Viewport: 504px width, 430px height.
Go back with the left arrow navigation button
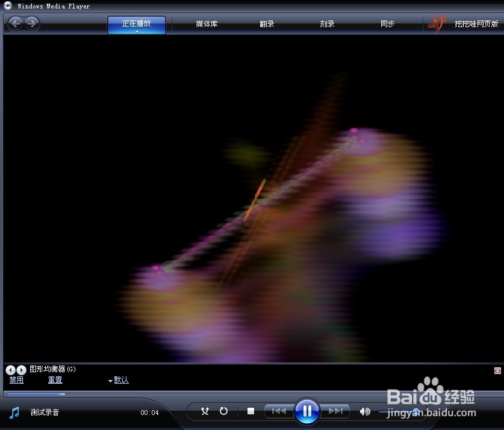click(16, 23)
